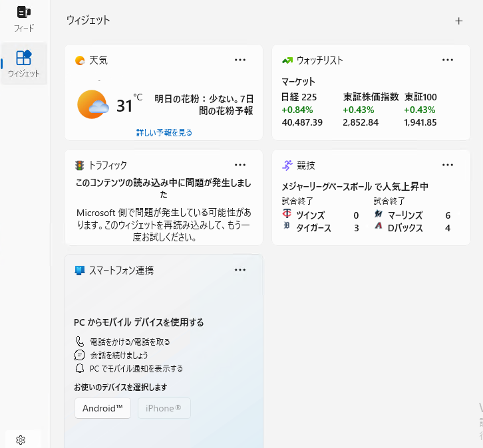Open the ウォッチリスト widget title
483x448 pixels.
click(x=320, y=60)
